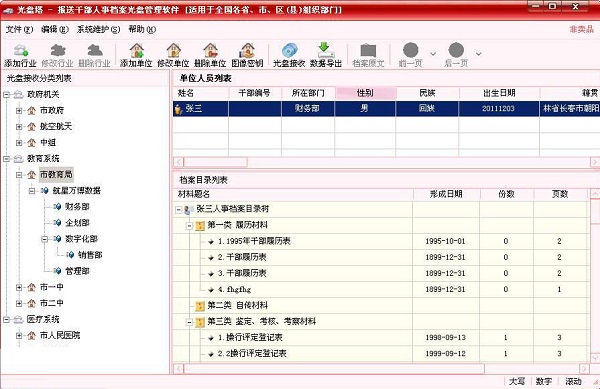Open the 系统维护(S) menu
Image resolution: width=600 pixels, height=389 pixels.
pos(98,29)
